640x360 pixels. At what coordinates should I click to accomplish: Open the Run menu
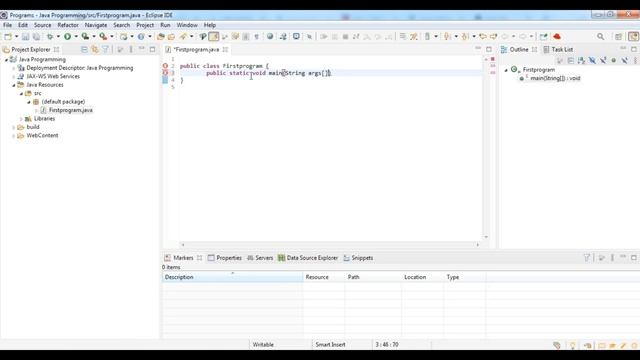(165, 25)
